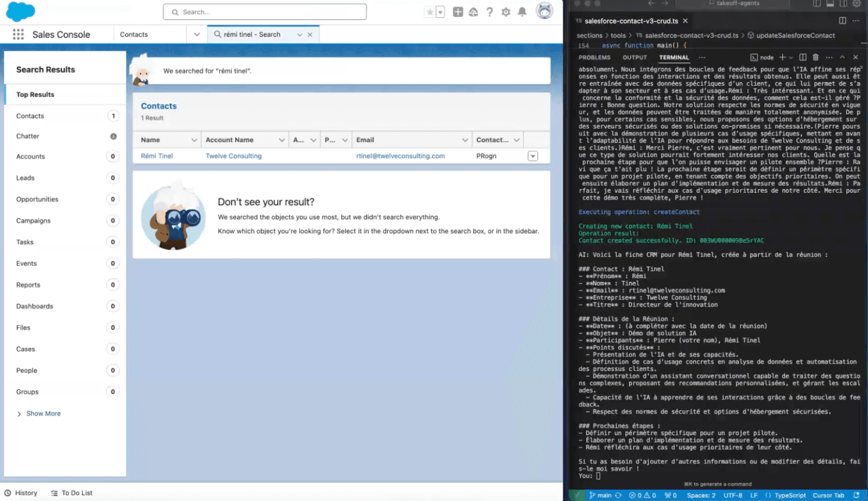Viewport: 868px width, 501px height.
Task: Filter results by Chatter in sidebar
Action: (65, 136)
